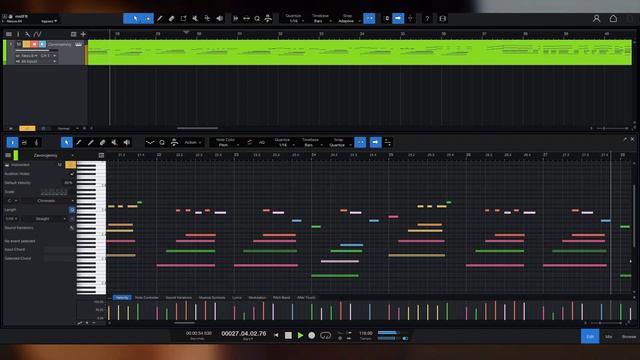Click the bars position display field

pyautogui.click(x=244, y=334)
